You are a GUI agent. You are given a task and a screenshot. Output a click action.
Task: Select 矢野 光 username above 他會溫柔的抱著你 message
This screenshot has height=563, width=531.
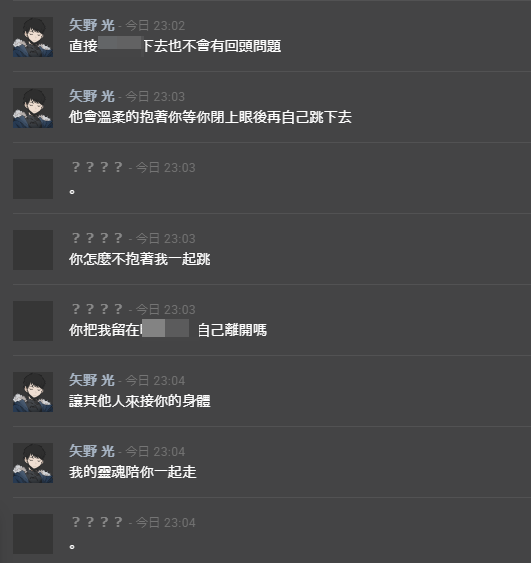tap(92, 96)
